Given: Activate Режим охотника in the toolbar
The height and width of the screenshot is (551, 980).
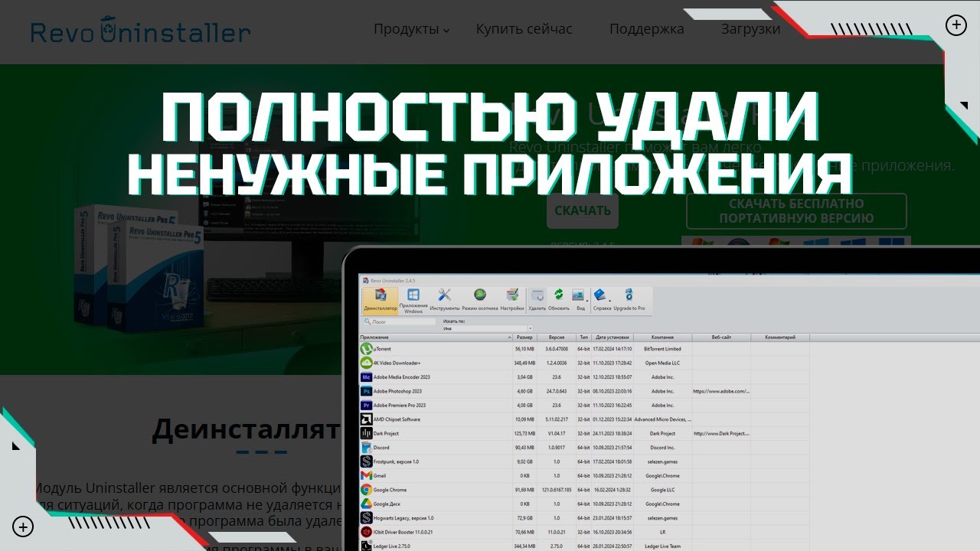Looking at the screenshot, I should pyautogui.click(x=480, y=299).
